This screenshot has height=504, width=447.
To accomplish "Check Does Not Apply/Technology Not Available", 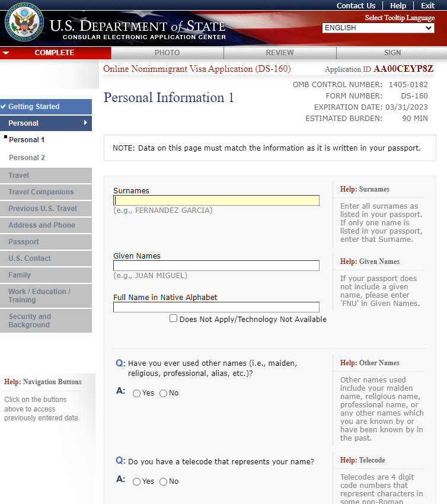I will coord(173,318).
